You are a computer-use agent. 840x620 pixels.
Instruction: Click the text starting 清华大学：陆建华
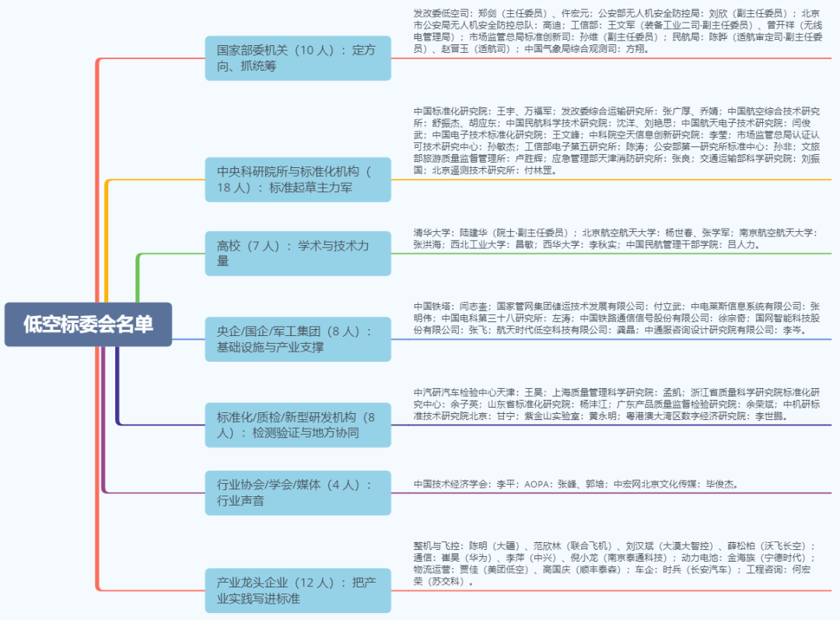click(615, 239)
